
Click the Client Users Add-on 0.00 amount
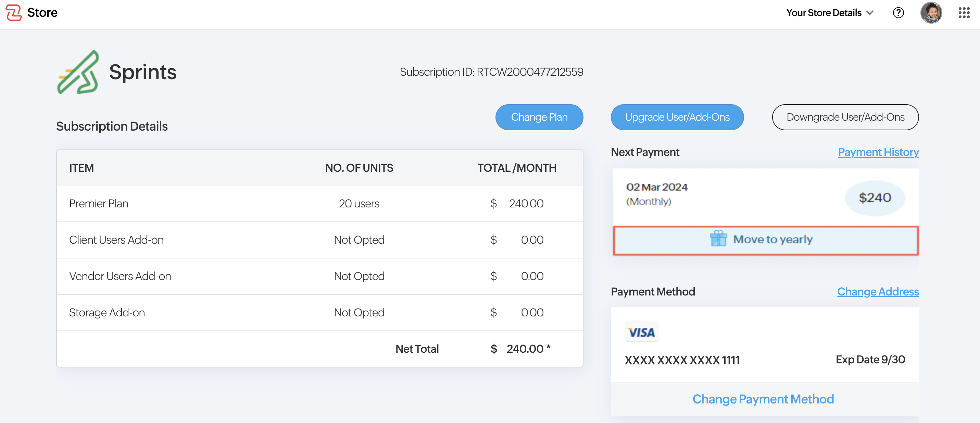coord(532,240)
